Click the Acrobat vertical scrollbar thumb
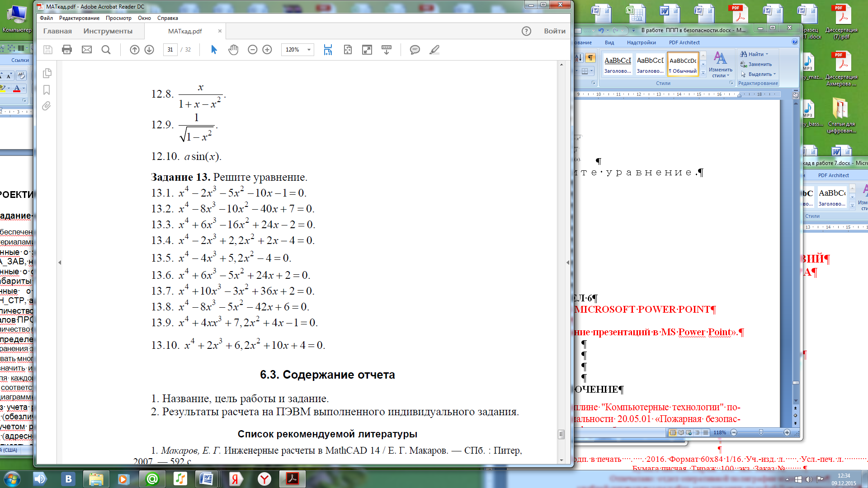Viewport: 868px width, 488px height. pyautogui.click(x=561, y=434)
